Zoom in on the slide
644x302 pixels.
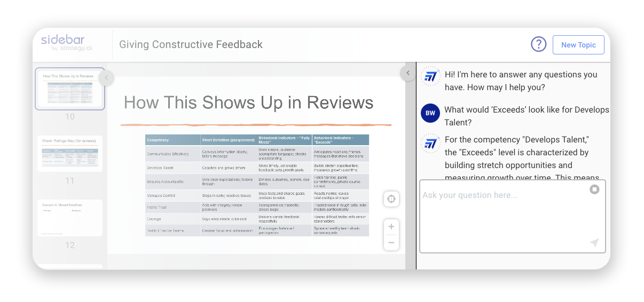[x=391, y=227]
